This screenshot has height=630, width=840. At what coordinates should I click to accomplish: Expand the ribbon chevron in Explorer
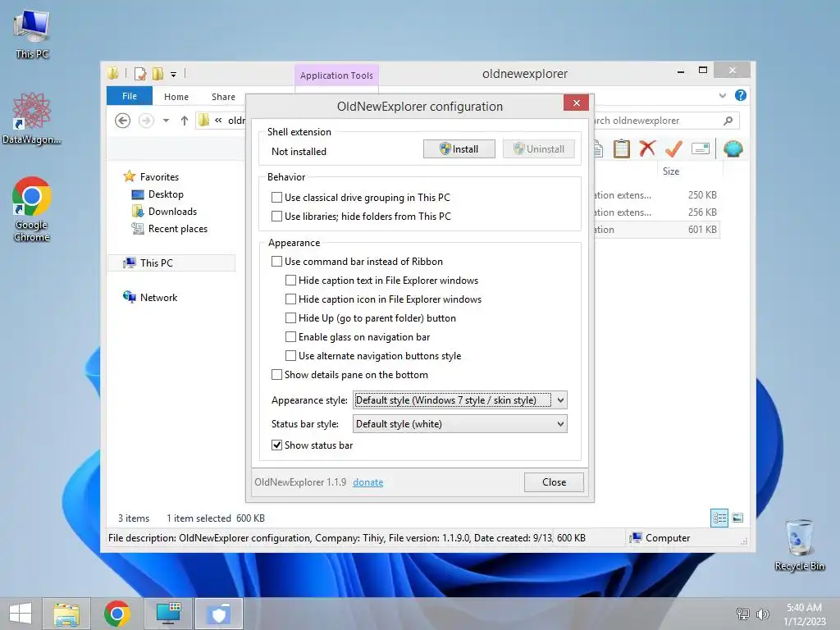722,95
